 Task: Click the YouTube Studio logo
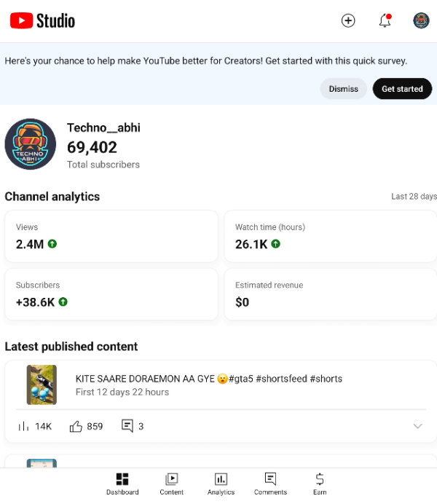tap(42, 20)
